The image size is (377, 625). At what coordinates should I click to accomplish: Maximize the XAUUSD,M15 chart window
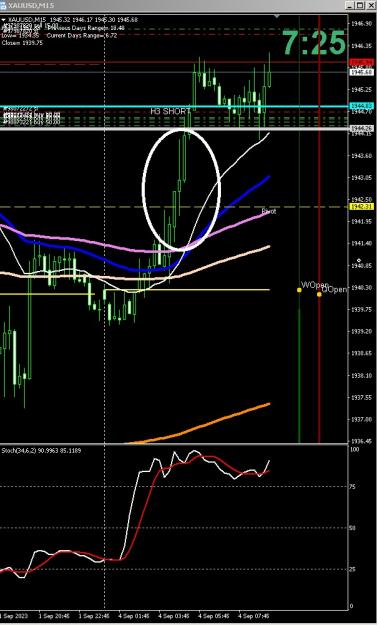click(359, 6)
